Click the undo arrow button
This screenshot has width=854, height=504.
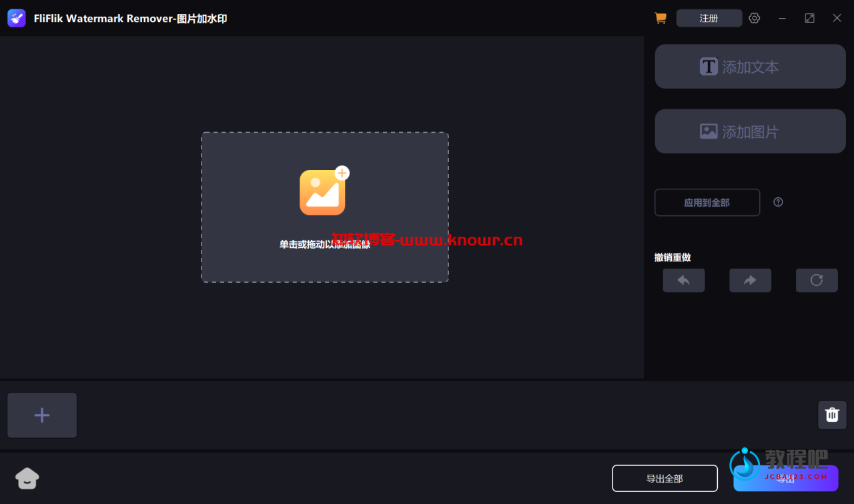pyautogui.click(x=684, y=281)
